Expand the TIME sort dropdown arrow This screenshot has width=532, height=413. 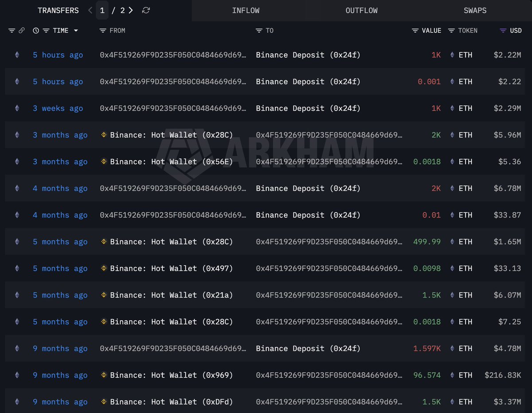point(76,31)
